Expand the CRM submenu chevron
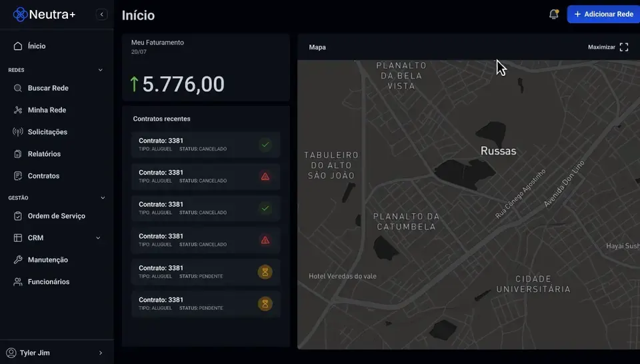 [98, 238]
